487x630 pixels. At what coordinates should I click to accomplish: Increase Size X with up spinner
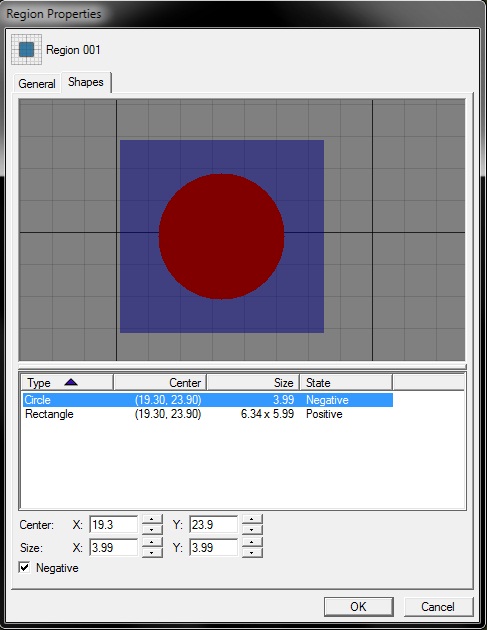(152, 542)
